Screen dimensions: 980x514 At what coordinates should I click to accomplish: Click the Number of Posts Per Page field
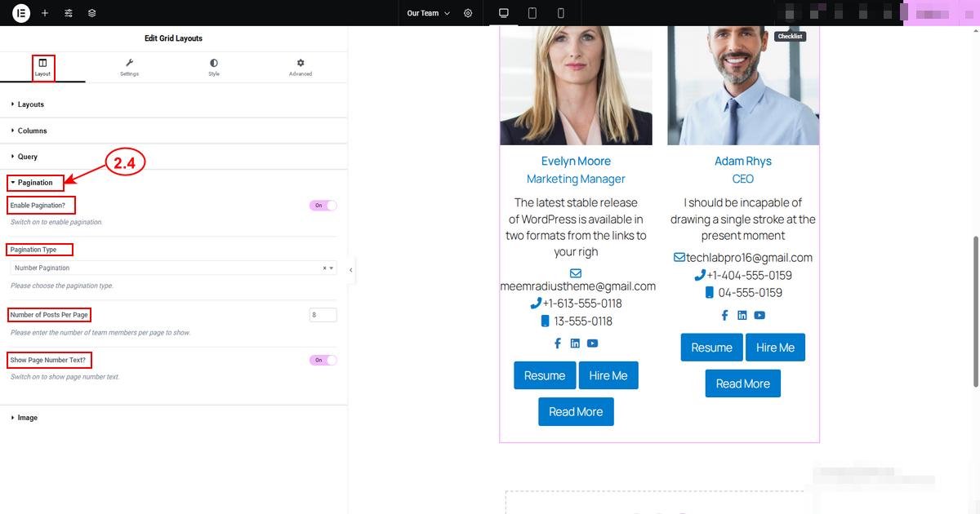click(x=323, y=315)
